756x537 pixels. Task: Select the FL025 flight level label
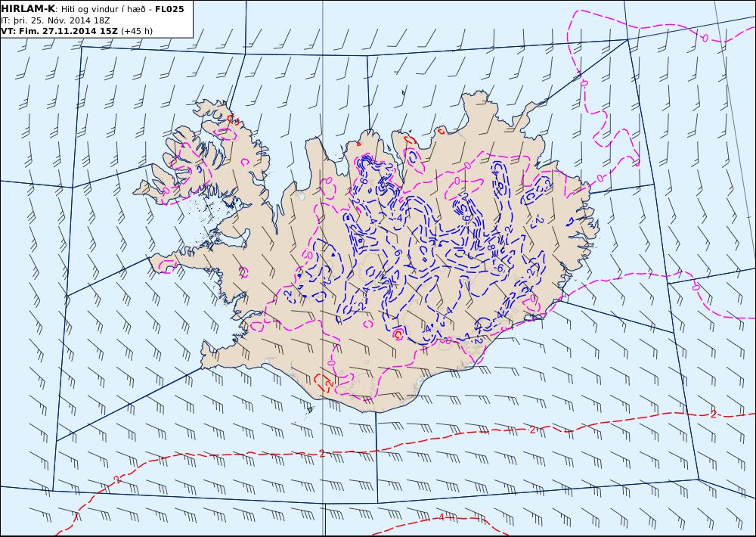coord(169,9)
